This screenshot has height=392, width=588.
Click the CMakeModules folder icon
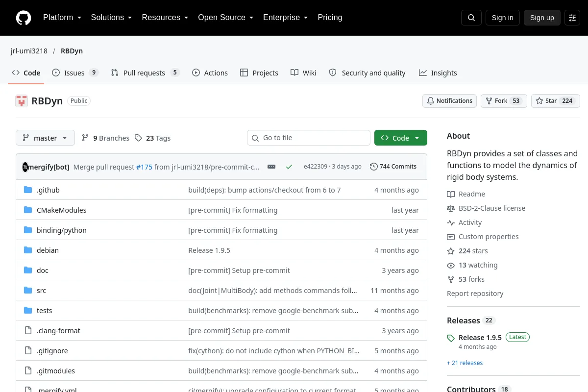[28, 210]
